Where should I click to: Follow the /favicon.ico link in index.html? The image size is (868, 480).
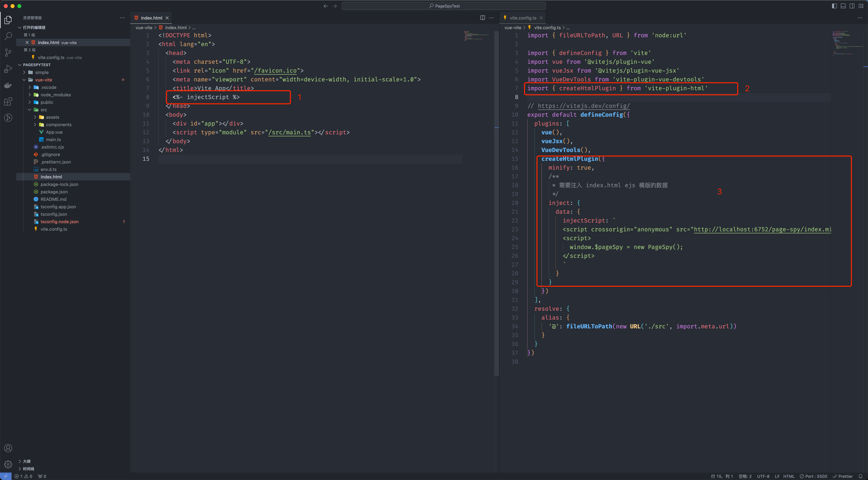point(275,71)
